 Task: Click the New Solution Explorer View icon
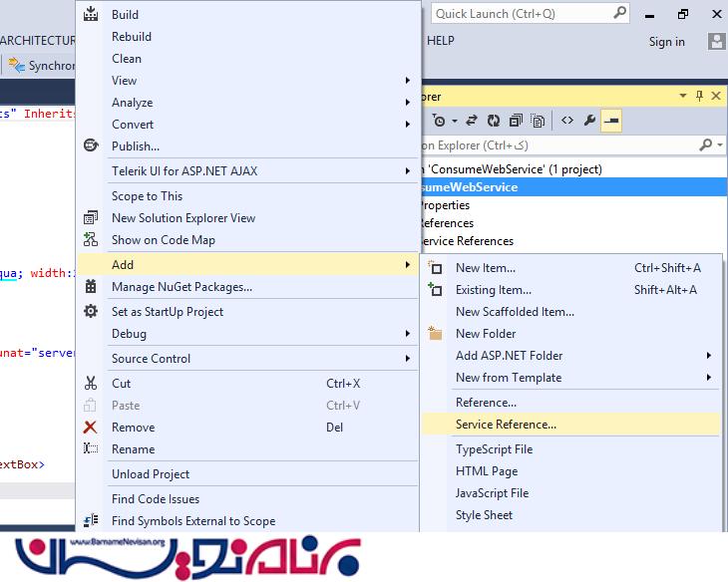click(91, 217)
